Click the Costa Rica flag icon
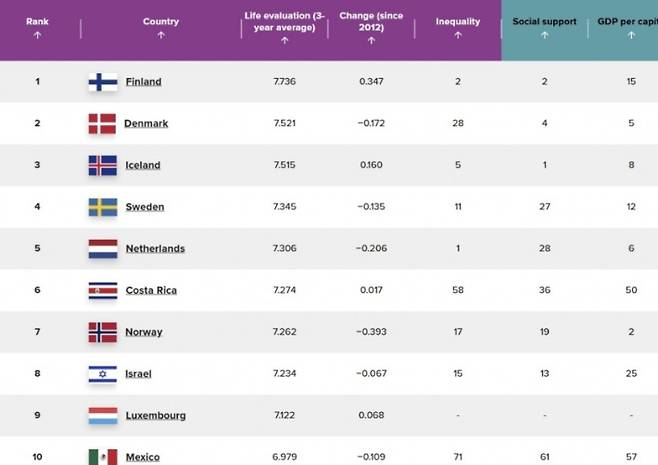 tap(102, 290)
